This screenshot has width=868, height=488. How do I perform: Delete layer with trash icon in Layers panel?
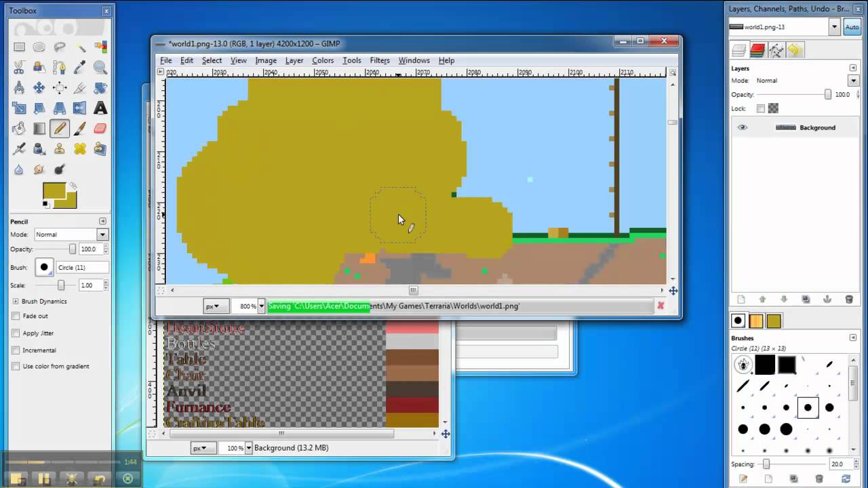click(x=849, y=300)
